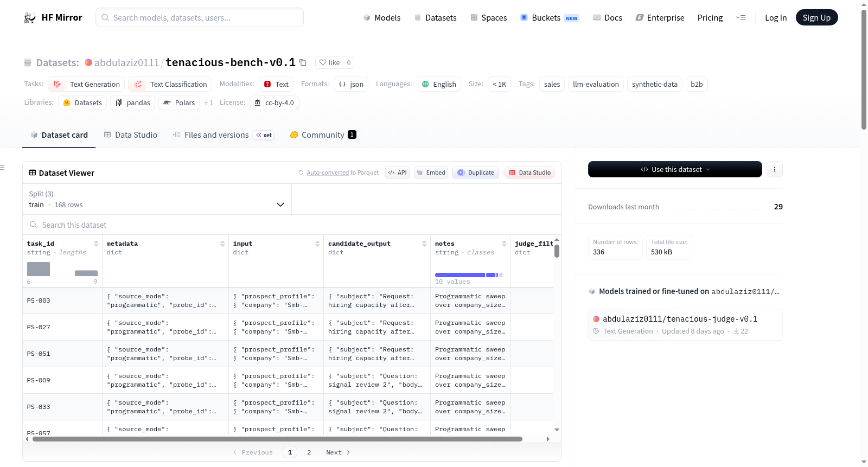Open the Files and versions tab

[224, 135]
